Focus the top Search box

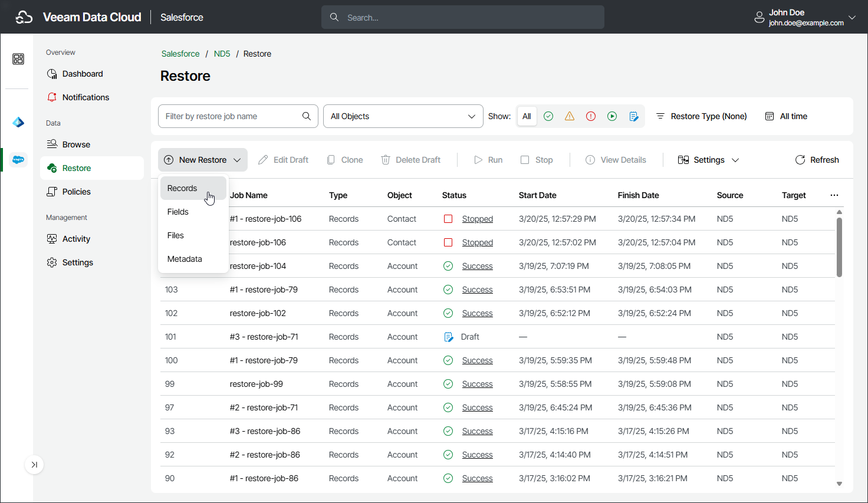[463, 17]
